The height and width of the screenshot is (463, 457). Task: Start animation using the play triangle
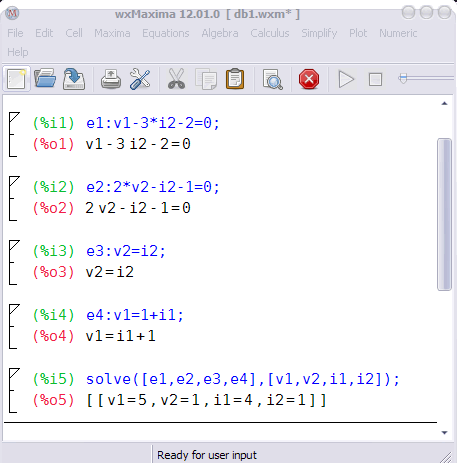(346, 79)
